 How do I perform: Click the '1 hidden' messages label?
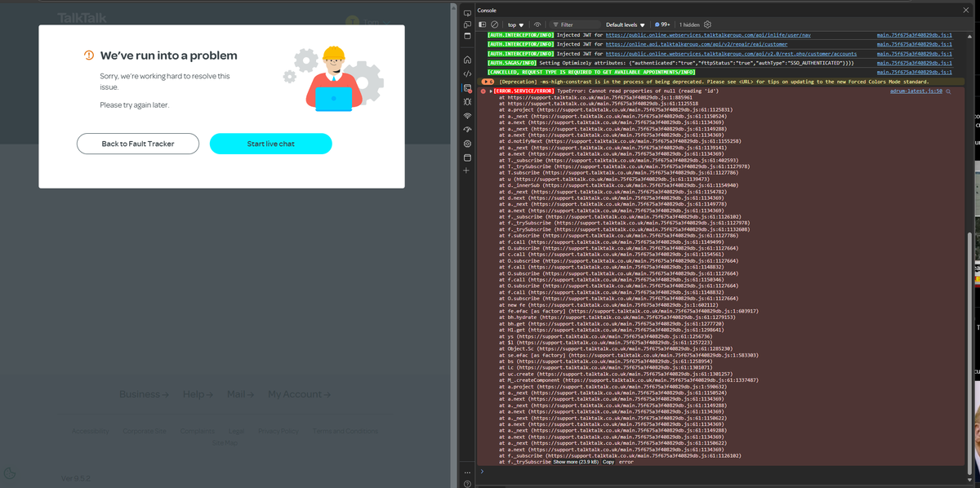click(688, 25)
